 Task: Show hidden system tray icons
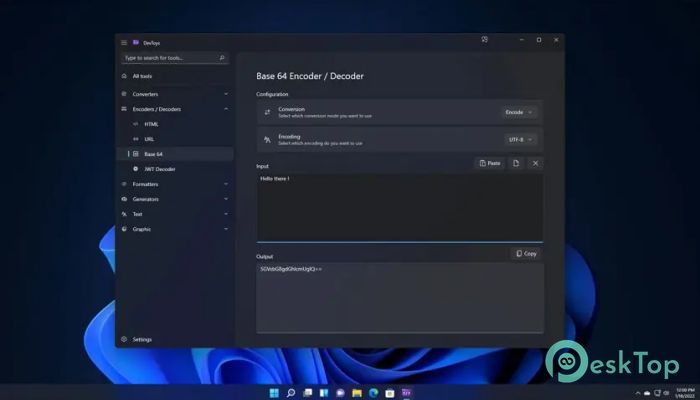point(638,393)
